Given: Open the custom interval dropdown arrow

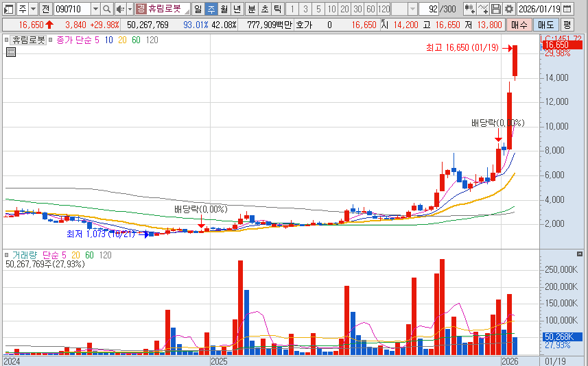Looking at the screenshot, I should pos(412,9).
